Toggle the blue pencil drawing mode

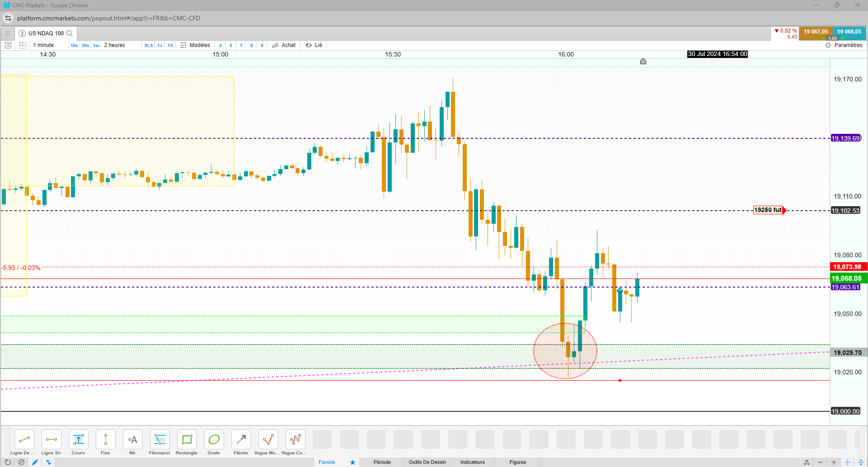35,462
